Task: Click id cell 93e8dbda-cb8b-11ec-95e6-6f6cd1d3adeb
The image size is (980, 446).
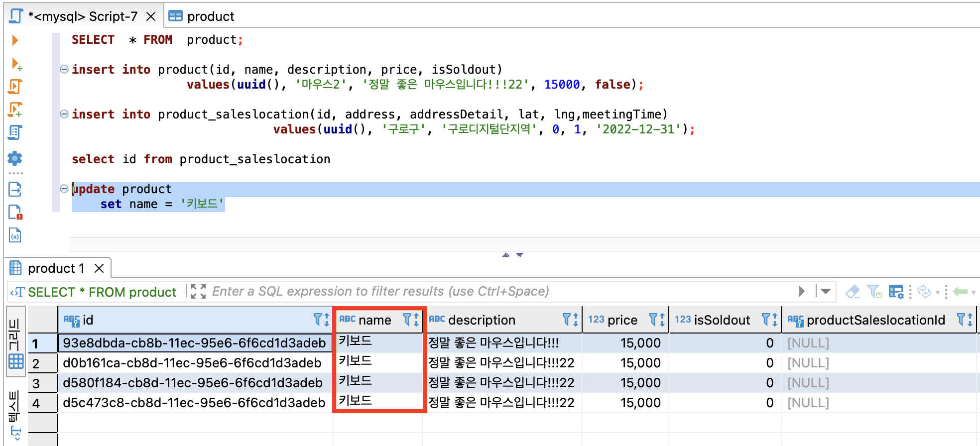Action: [195, 343]
